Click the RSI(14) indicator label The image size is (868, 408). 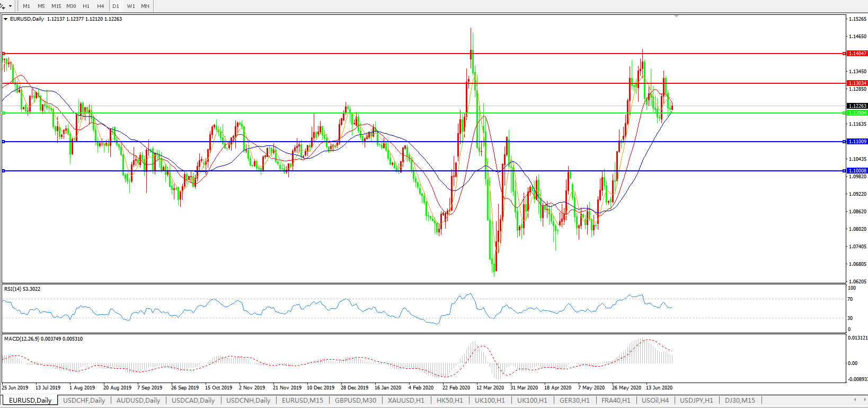(x=22, y=289)
